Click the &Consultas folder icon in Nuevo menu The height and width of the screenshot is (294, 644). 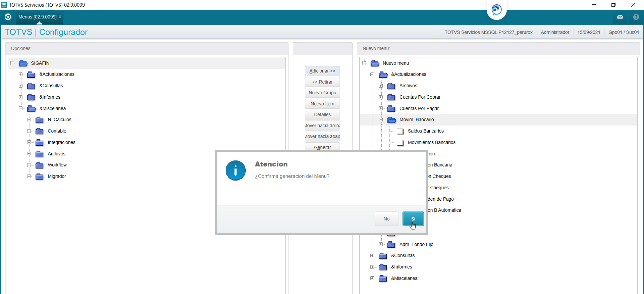[x=383, y=256]
